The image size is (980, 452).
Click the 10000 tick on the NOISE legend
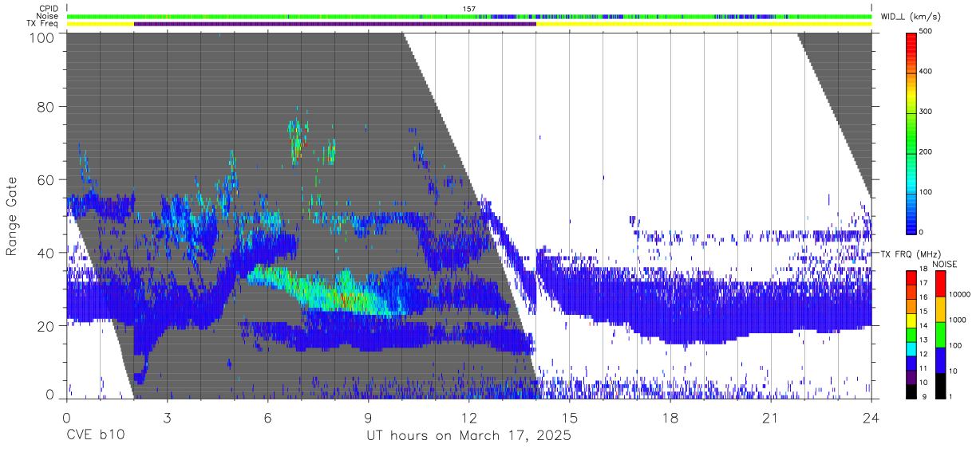point(960,294)
